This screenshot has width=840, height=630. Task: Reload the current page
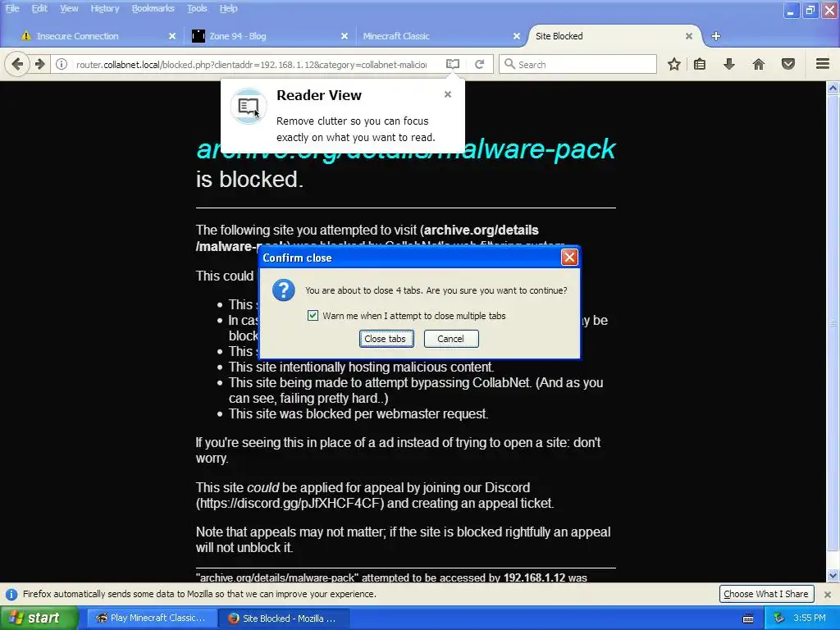(x=479, y=64)
